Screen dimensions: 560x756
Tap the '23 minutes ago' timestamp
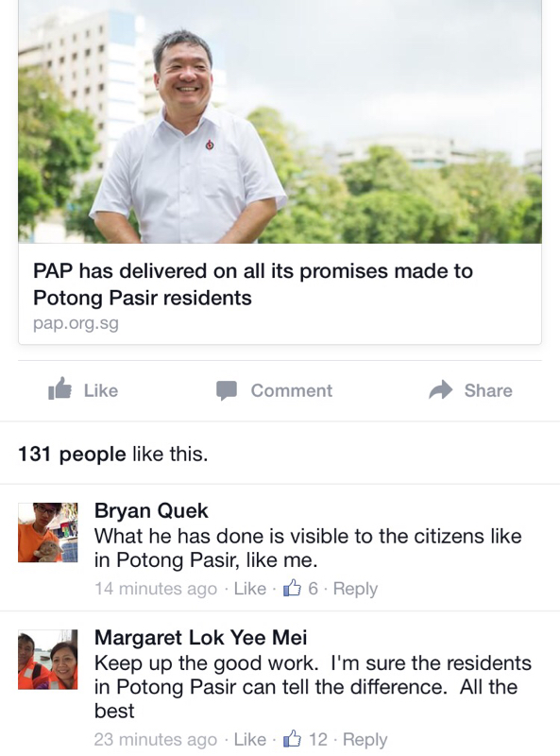pos(156,739)
